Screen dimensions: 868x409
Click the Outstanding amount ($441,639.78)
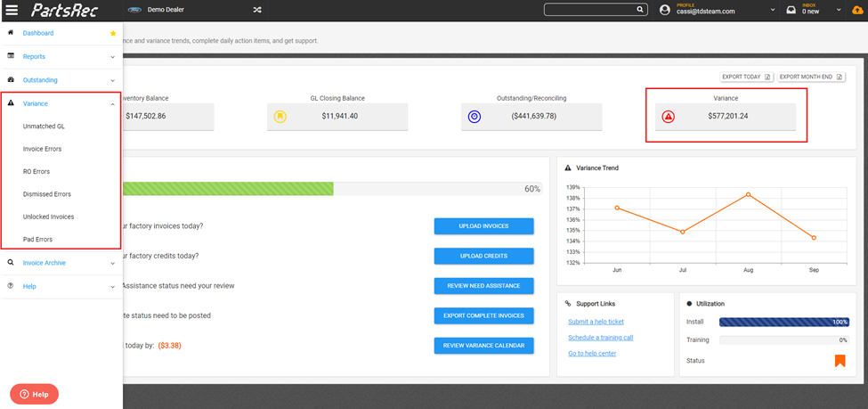click(x=534, y=117)
